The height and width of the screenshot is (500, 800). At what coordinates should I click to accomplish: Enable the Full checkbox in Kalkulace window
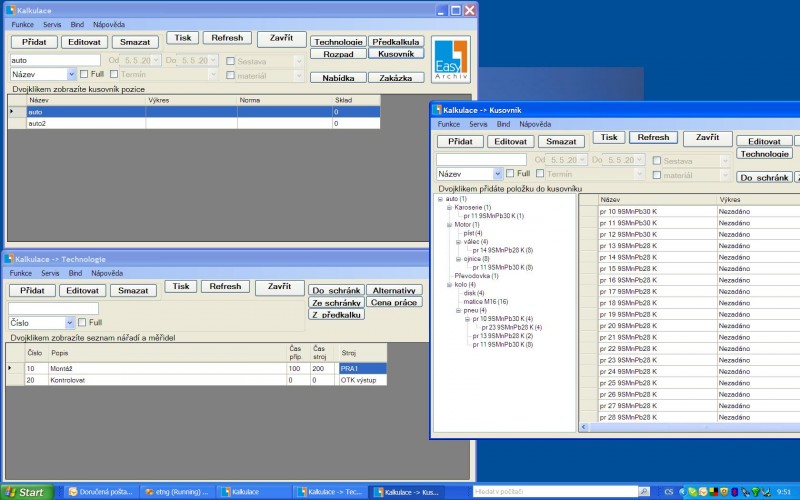(85, 74)
